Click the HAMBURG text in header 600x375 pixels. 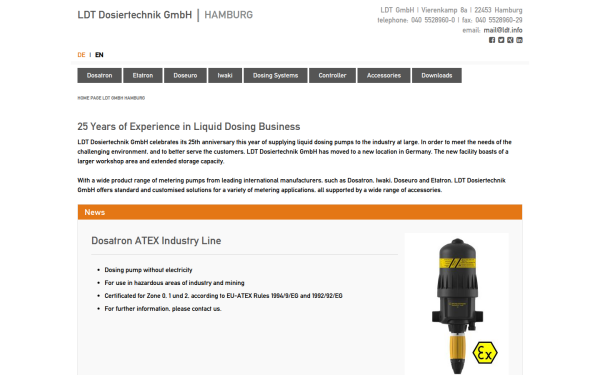[x=228, y=15]
